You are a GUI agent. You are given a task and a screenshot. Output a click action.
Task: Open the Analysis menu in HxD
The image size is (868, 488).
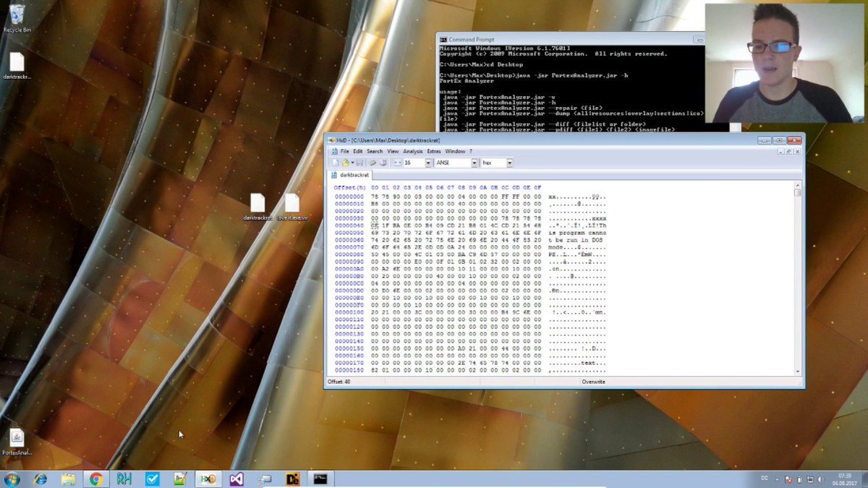click(x=413, y=151)
